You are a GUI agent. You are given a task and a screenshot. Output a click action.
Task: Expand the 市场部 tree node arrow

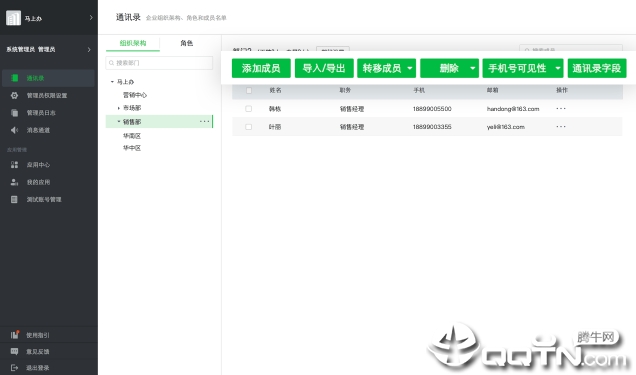tap(118, 108)
